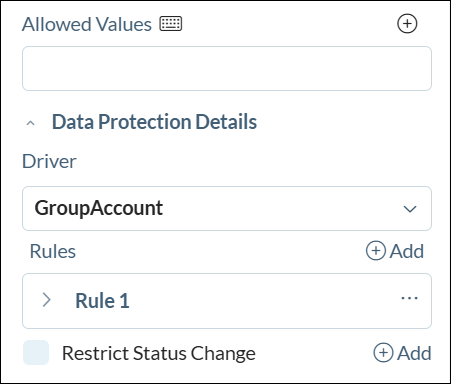Click the Rules section label
Viewport: 451px width, 384px height.
pyautogui.click(x=53, y=251)
